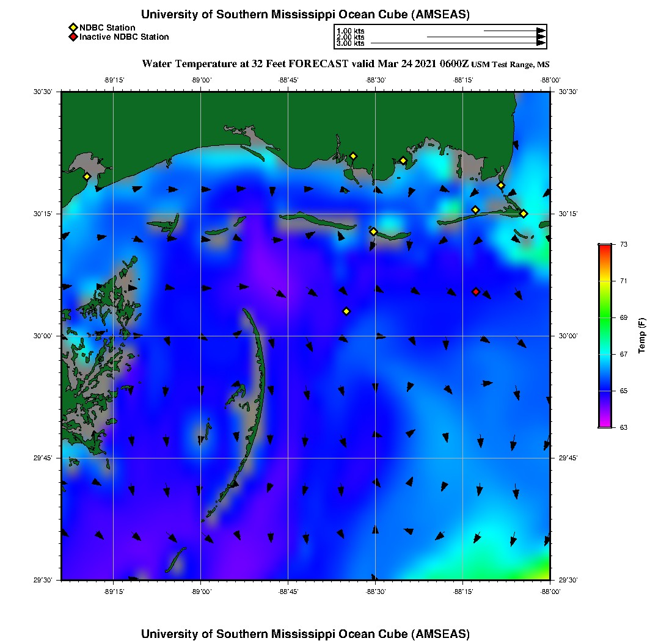Click the top AMSEAS Ocean Cube title

point(305,15)
